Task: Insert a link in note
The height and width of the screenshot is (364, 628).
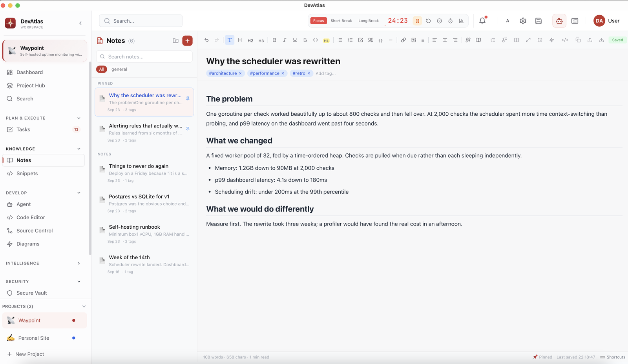Action: (x=403, y=40)
